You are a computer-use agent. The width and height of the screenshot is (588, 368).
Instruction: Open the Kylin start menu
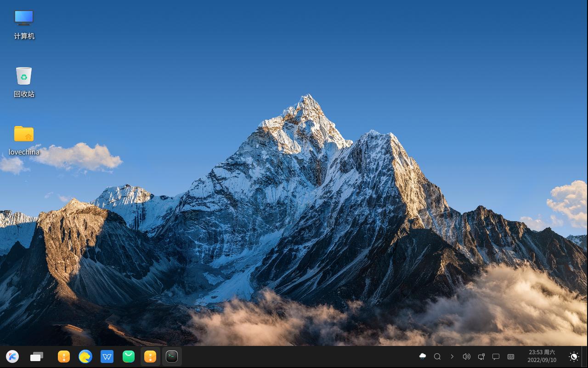(x=12, y=356)
